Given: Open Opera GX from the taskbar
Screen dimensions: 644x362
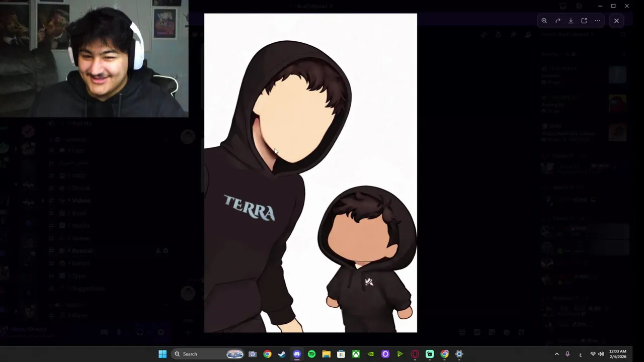Looking at the screenshot, I should tap(415, 354).
